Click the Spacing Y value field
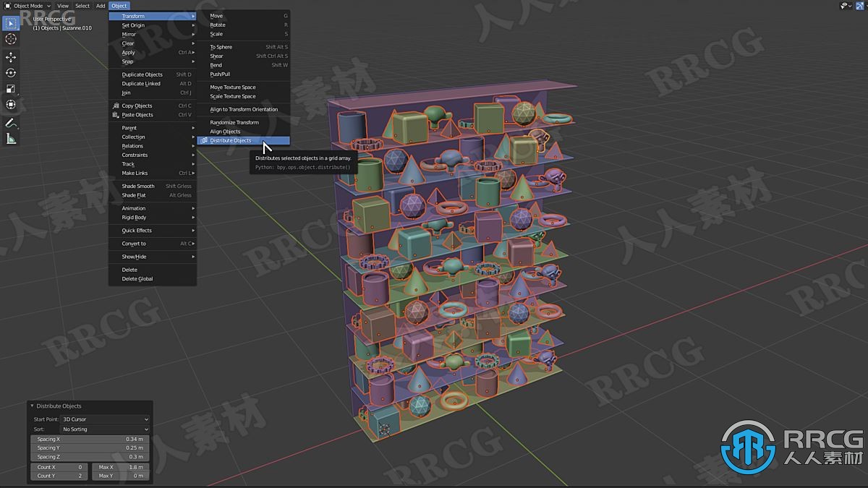The width and height of the screenshot is (868, 488). point(90,448)
